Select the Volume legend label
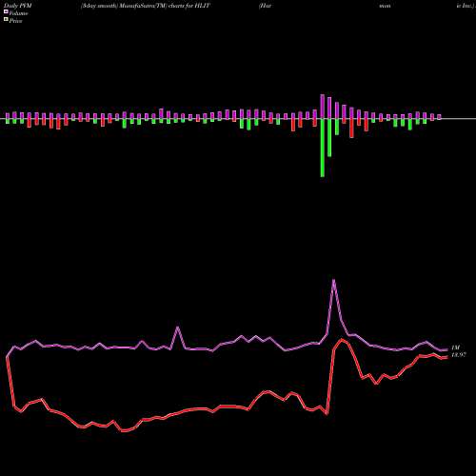This screenshot has height=476, width=476. point(18,13)
